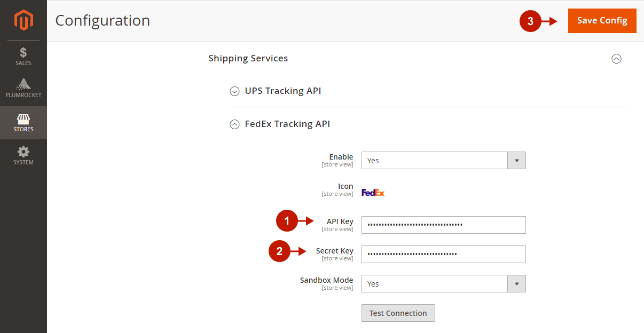This screenshot has width=644, height=333.
Task: Collapse the FedEx Tracking API section
Action: tap(234, 124)
